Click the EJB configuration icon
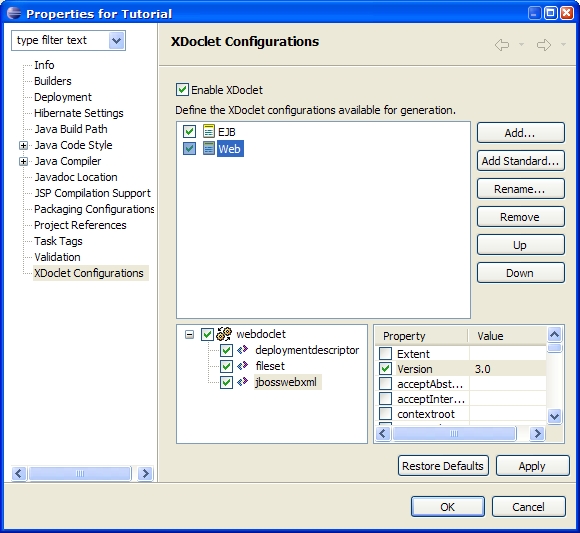 [209, 131]
